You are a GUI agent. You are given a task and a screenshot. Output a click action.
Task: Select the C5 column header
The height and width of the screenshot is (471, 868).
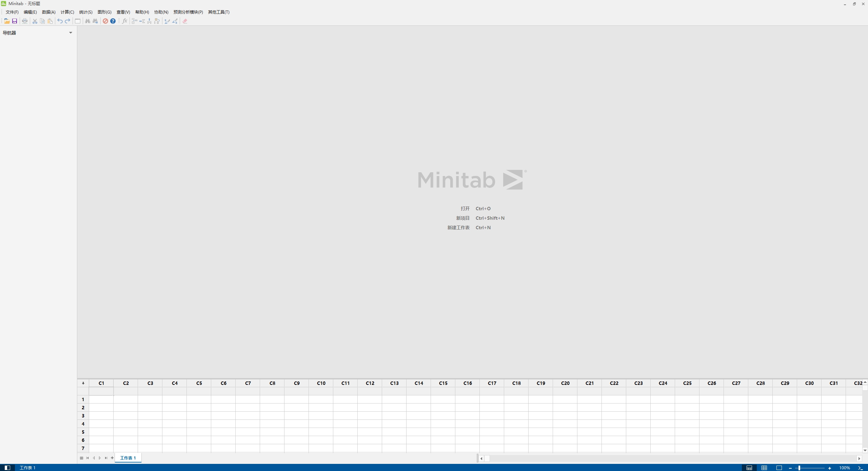click(x=199, y=383)
